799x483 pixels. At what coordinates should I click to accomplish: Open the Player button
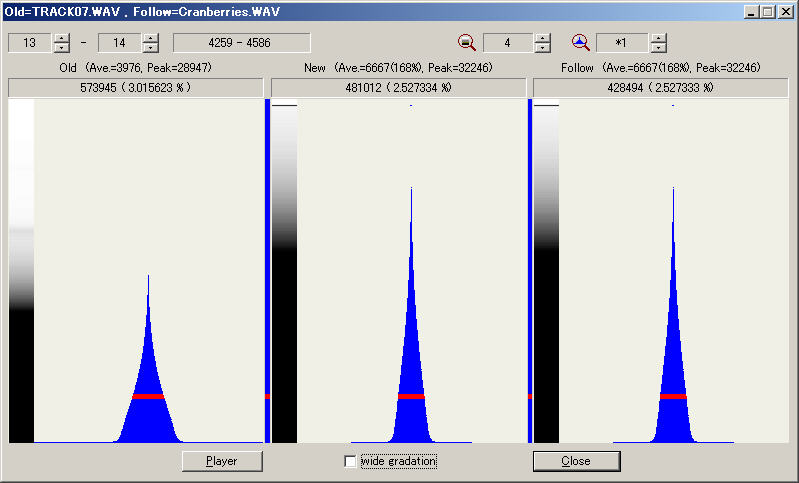point(222,461)
